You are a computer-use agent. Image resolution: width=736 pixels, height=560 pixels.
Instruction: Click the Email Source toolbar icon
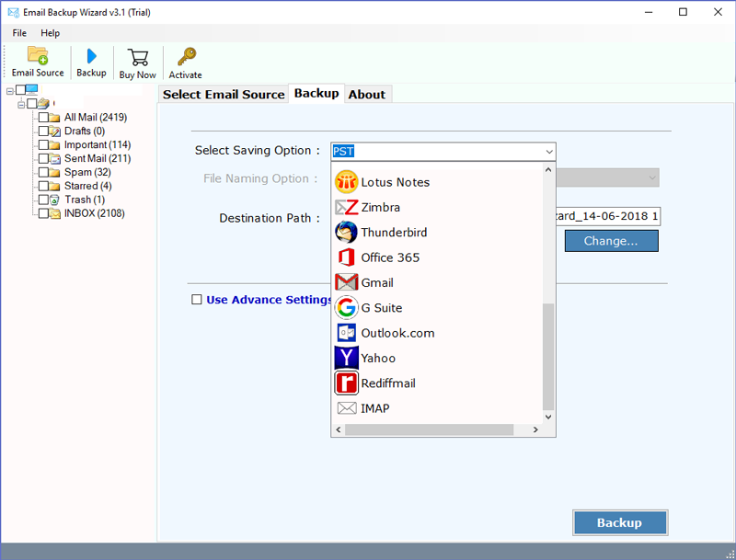tap(38, 55)
